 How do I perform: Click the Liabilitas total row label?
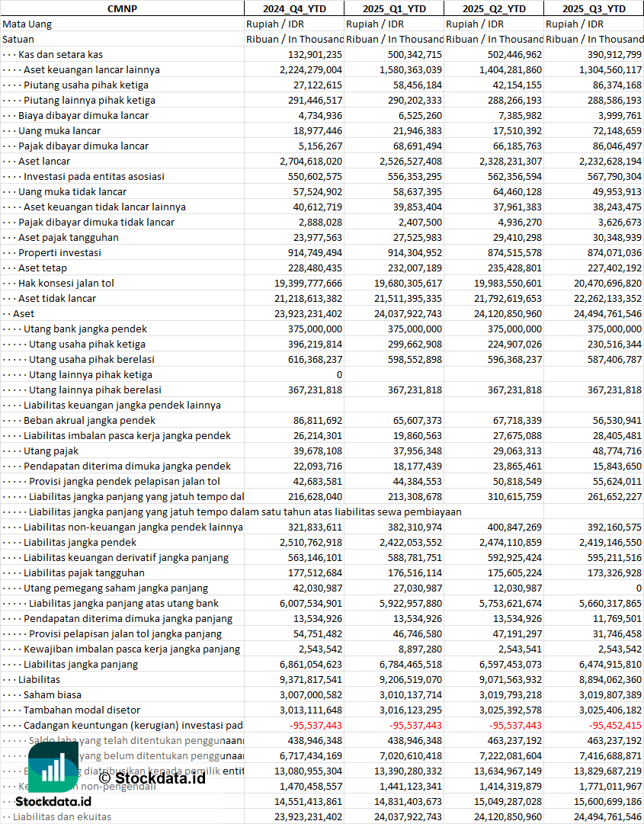click(40, 679)
